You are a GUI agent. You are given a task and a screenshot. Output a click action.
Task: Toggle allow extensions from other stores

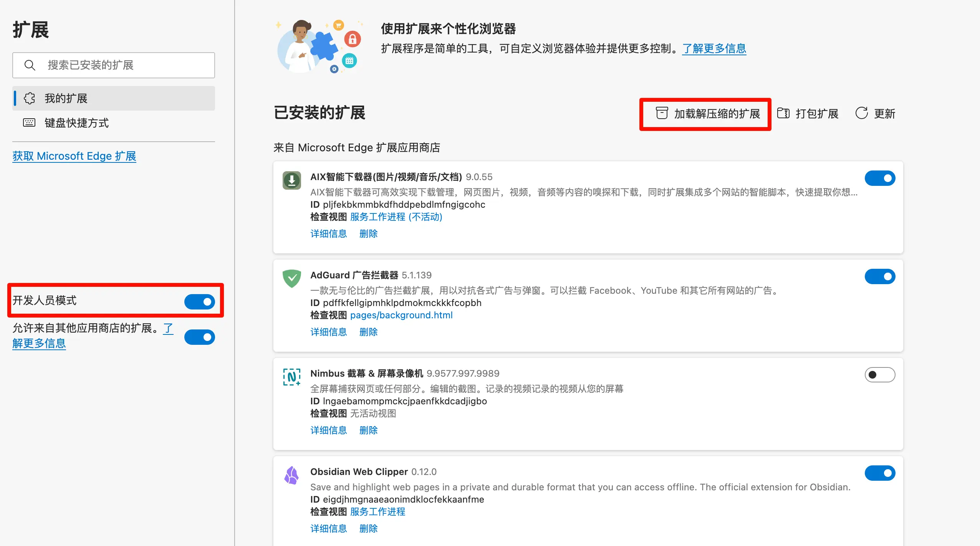(199, 337)
